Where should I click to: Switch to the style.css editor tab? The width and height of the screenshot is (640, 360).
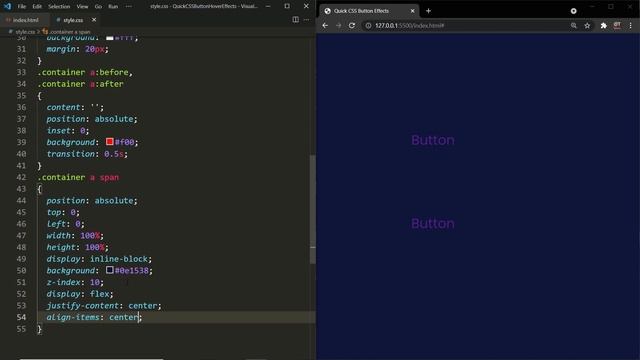pyautogui.click(x=73, y=20)
